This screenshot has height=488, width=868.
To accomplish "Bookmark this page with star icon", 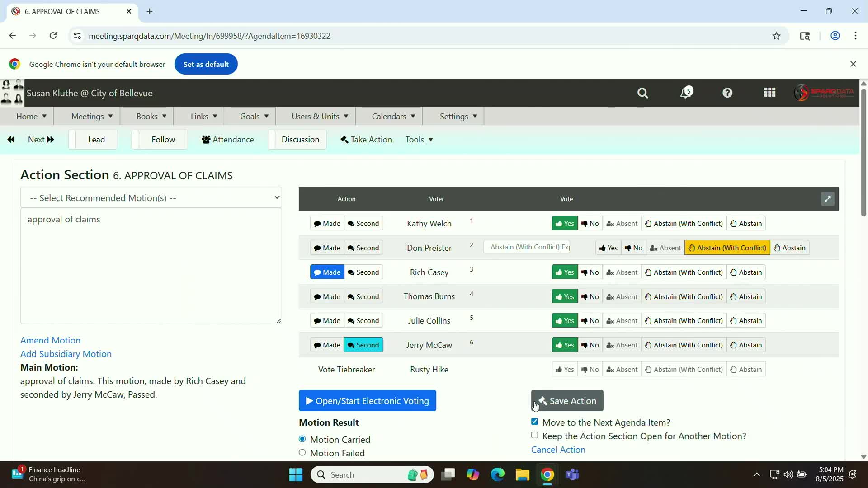I will tap(776, 36).
